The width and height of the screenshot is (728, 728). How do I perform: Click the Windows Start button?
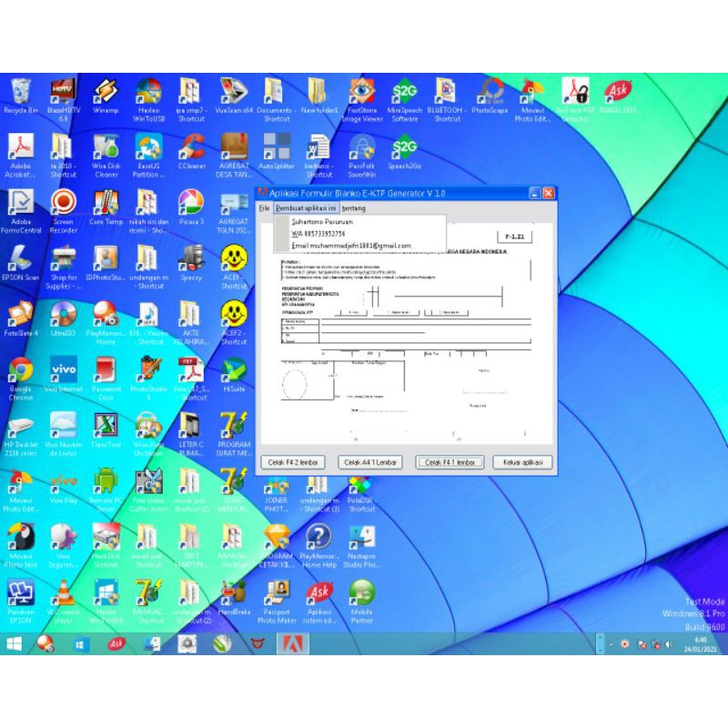click(x=15, y=643)
